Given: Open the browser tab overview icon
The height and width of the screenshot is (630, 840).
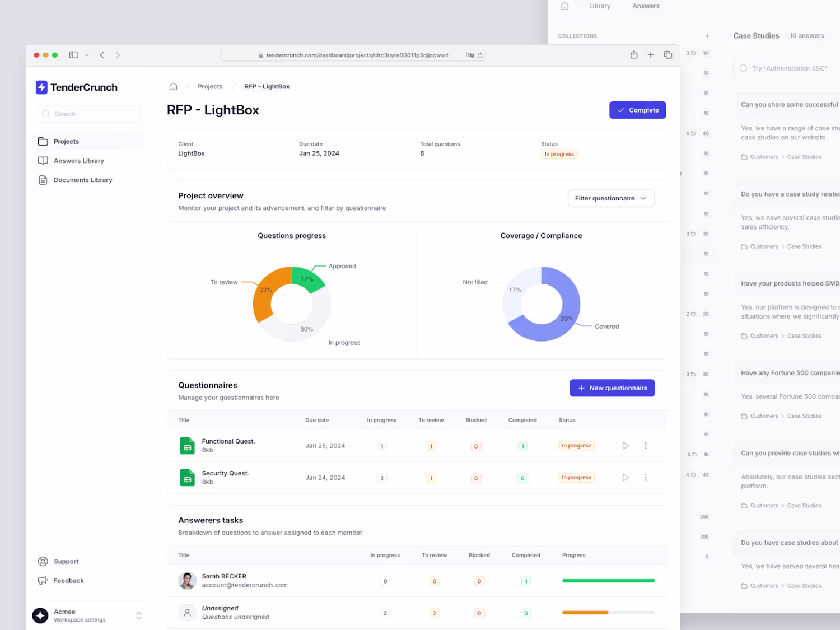Looking at the screenshot, I should coord(668,55).
